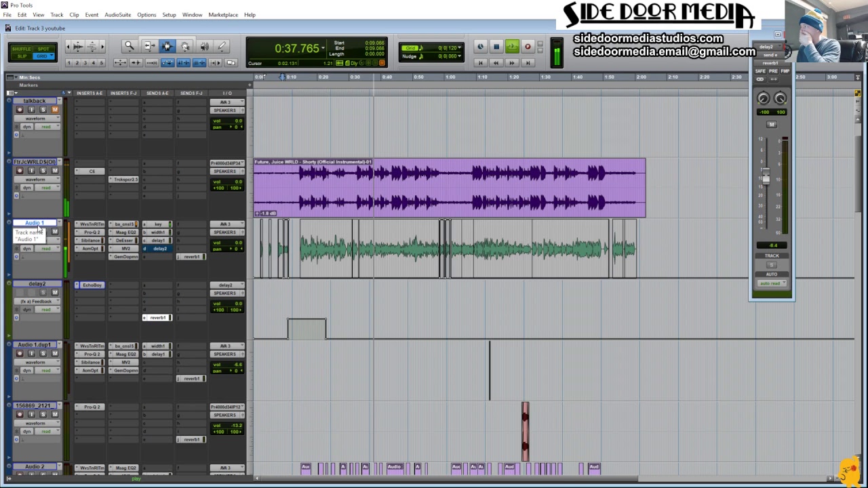The image size is (868, 488).
Task: Select the Selector tool
Action: pos(167,46)
